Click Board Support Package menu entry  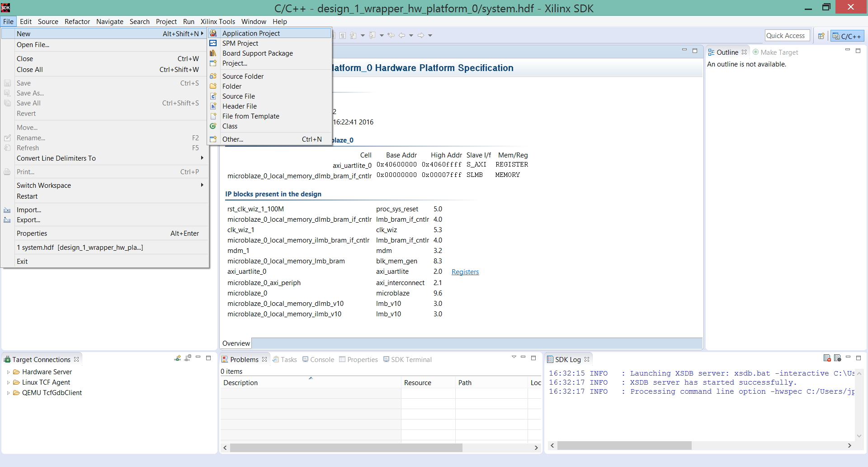(x=269, y=53)
